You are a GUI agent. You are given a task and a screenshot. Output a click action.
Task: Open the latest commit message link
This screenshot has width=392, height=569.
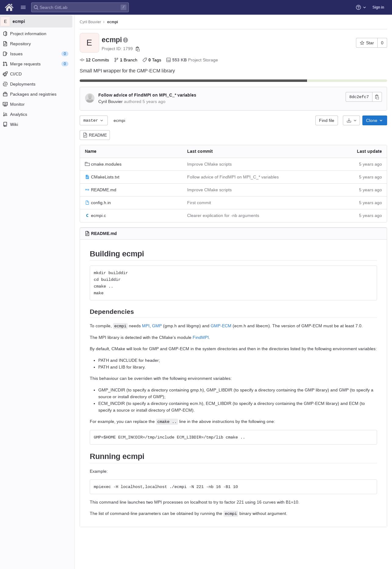pos(147,95)
